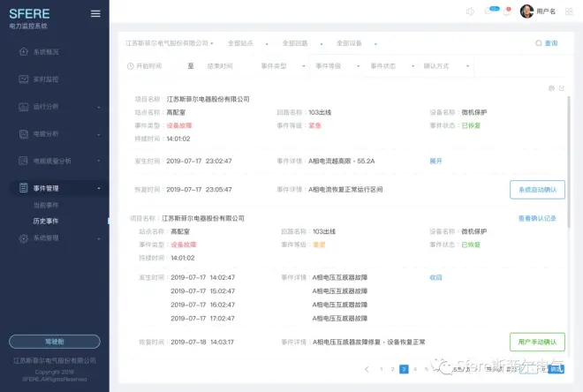Open the notification bell icon
583x392 pixels.
tap(506, 11)
